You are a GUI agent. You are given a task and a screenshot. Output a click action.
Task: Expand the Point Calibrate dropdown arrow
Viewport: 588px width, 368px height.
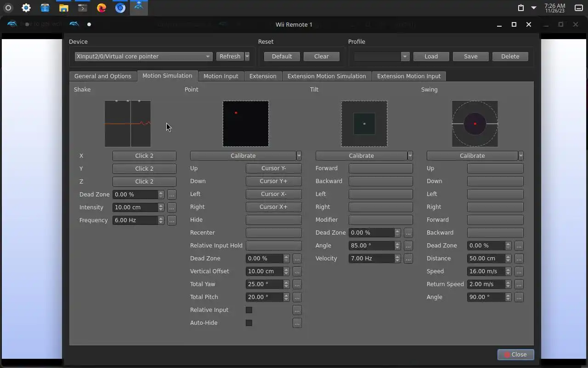point(299,155)
